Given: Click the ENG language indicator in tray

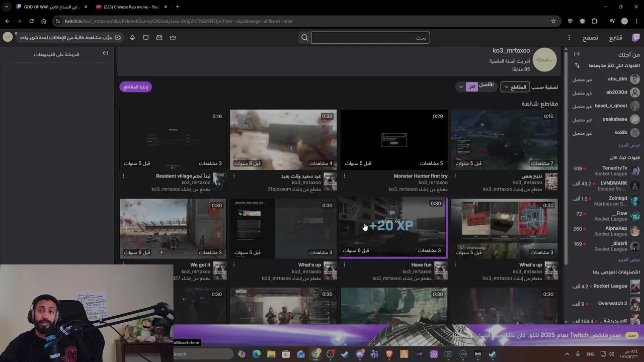Looking at the screenshot, I should point(590,354).
